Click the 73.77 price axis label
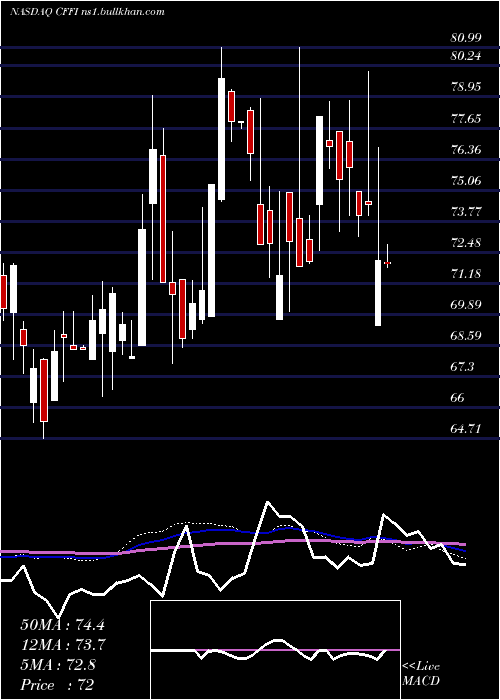 click(466, 212)
